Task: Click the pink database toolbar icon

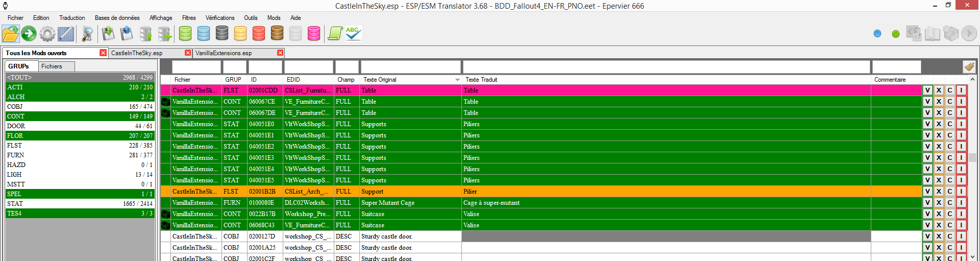Action: pos(314,34)
